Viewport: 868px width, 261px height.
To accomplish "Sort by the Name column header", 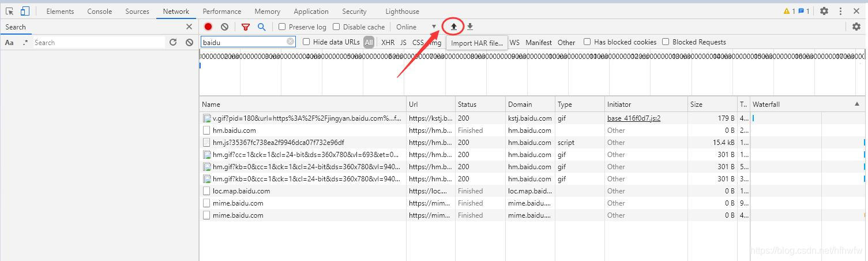I will pyautogui.click(x=303, y=105).
